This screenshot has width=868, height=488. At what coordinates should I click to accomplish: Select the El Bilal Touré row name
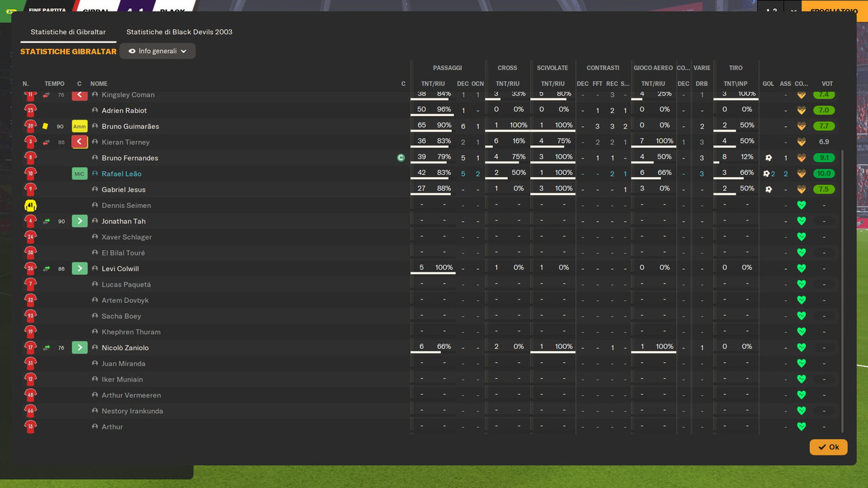pos(123,253)
